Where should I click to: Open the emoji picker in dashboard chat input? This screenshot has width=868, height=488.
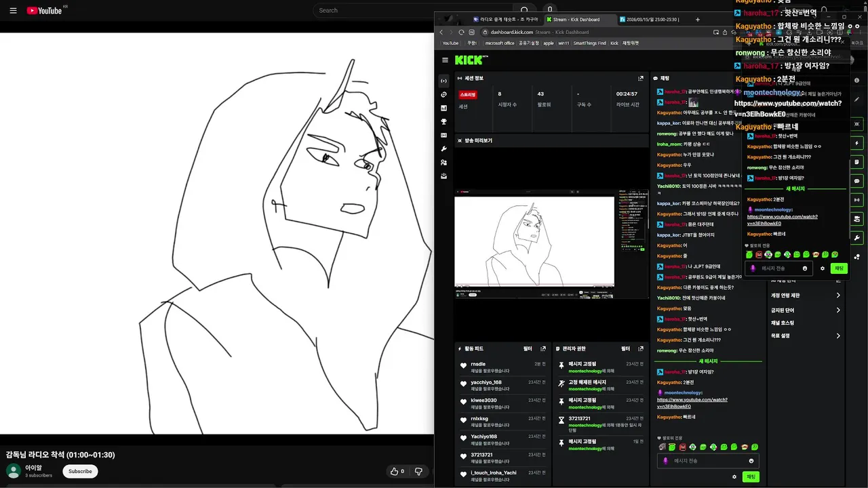(751, 461)
